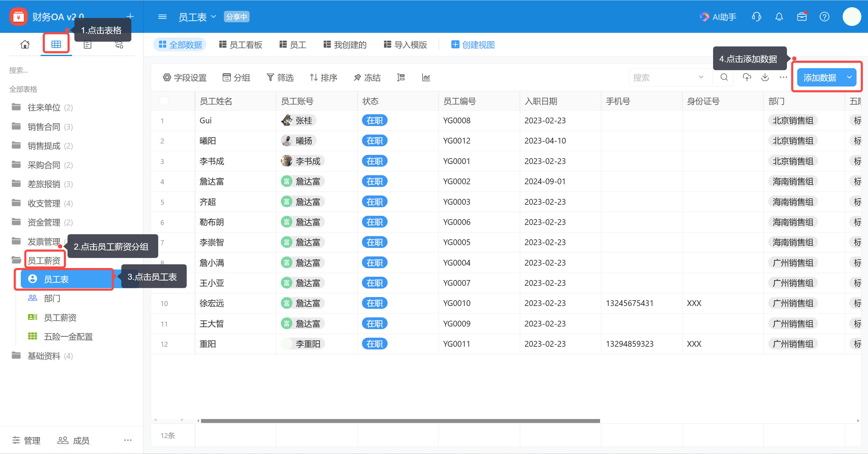
Task: Switch to the 我创建的 view tab
Action: (345, 45)
